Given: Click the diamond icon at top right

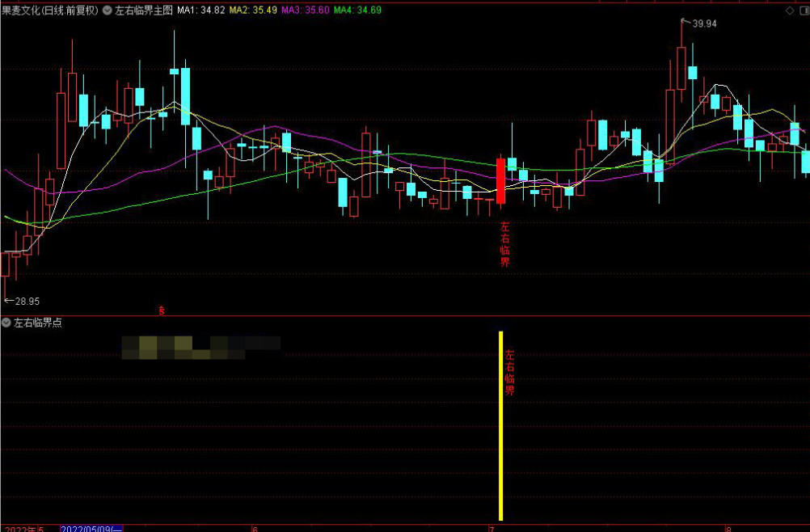Looking at the screenshot, I should 790,11.
